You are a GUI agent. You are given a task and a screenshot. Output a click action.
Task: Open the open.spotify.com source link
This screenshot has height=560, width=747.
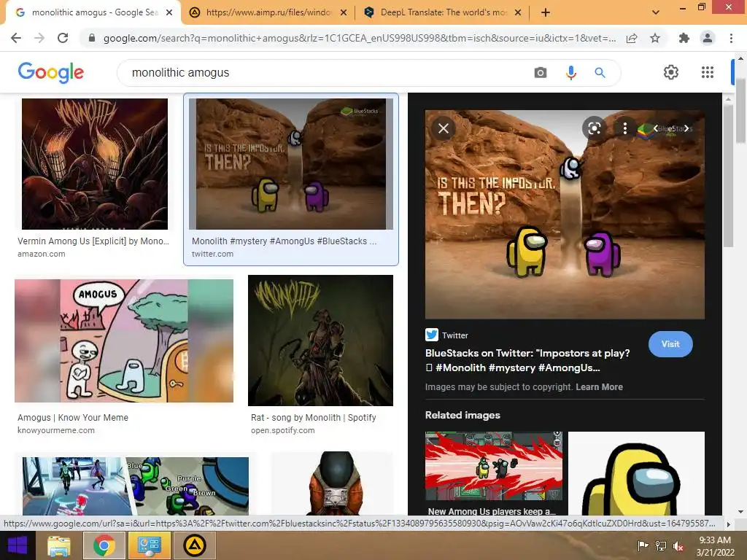coord(283,430)
